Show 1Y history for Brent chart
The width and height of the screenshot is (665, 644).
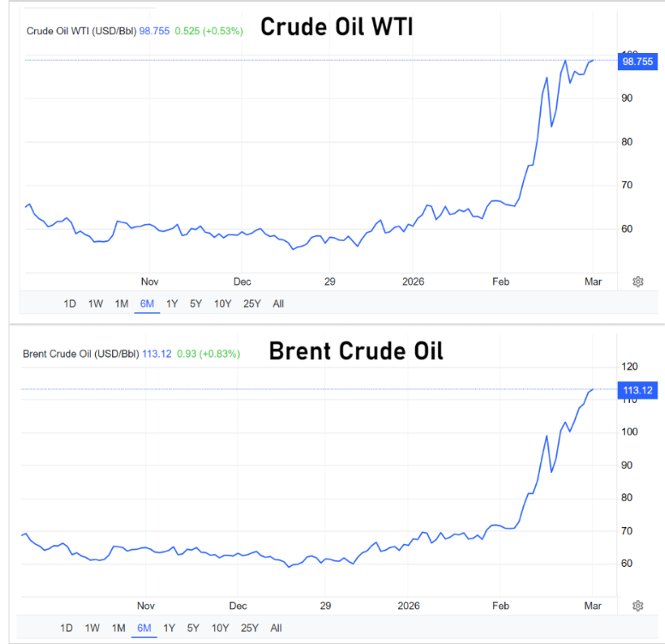tap(169, 628)
